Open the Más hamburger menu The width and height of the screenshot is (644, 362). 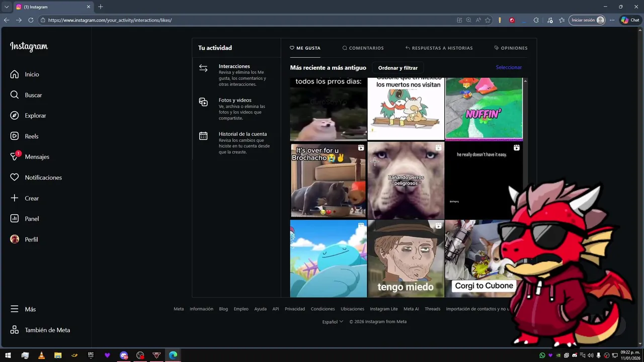point(15,309)
